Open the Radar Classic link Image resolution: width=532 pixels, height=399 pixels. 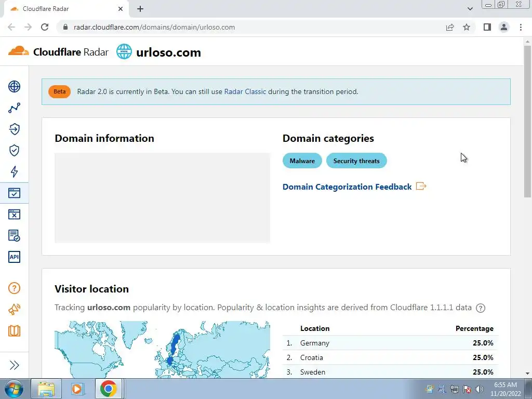(x=245, y=91)
